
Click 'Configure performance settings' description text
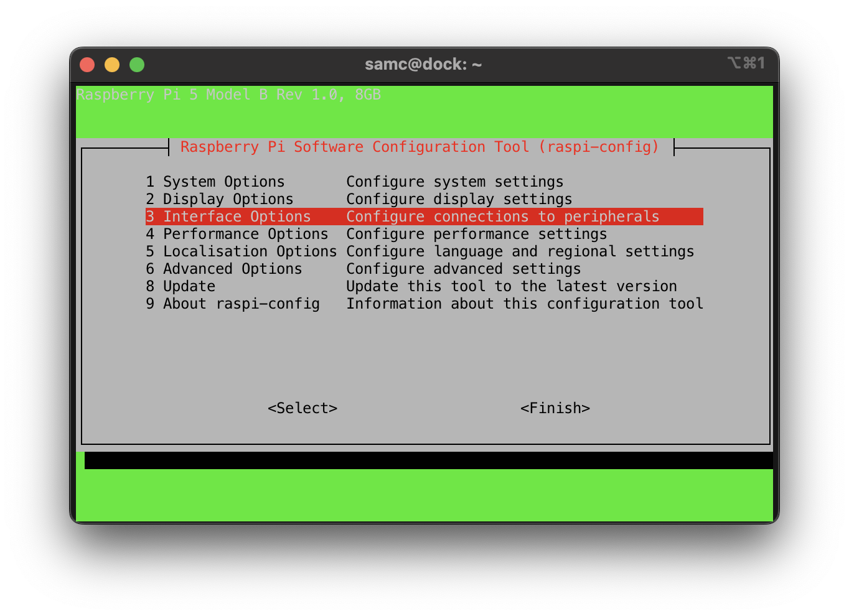(477, 234)
